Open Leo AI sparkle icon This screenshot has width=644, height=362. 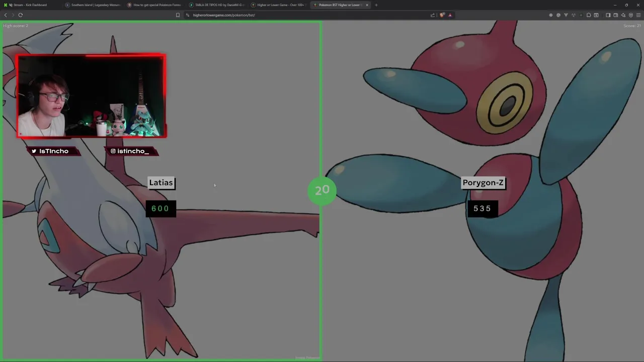(x=623, y=15)
